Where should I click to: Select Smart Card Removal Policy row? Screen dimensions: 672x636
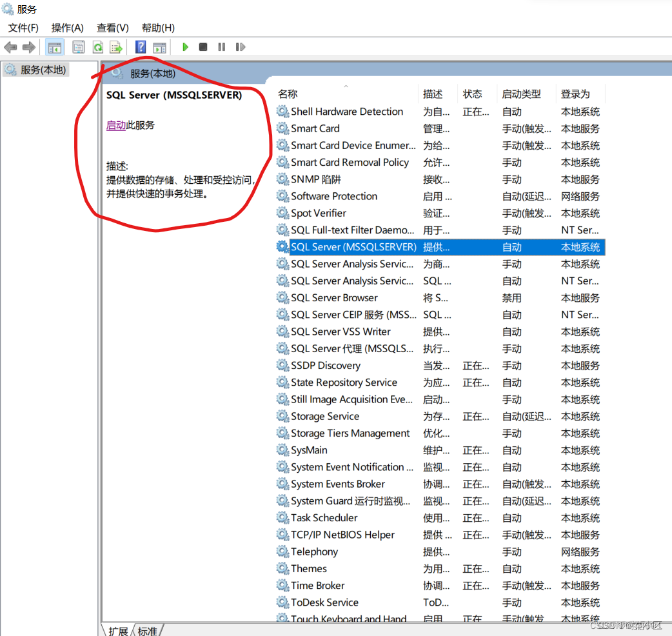[x=440, y=162]
